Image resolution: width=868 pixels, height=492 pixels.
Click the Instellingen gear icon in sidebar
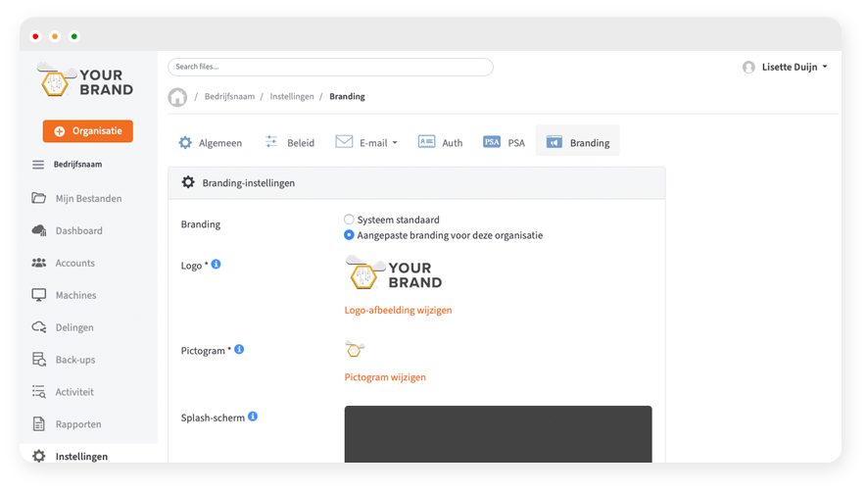39,456
